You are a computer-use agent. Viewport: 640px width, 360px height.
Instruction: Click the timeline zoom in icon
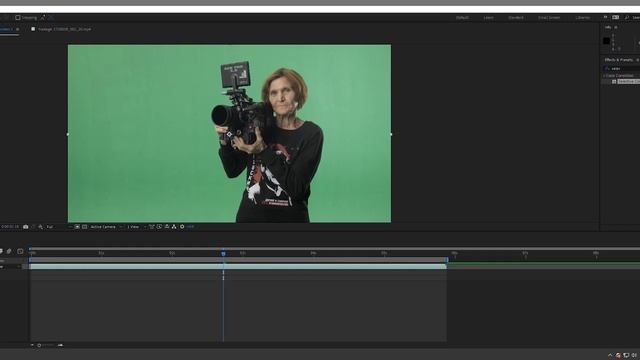click(60, 345)
